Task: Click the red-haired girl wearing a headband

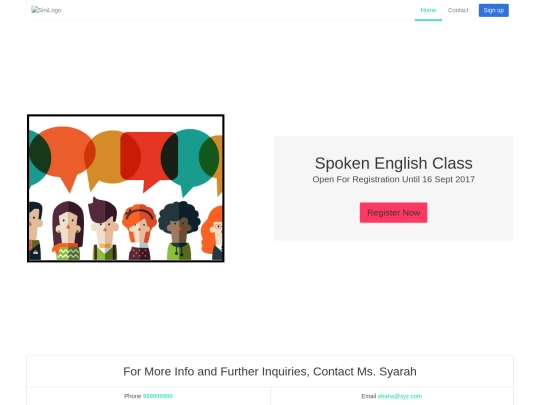Action: tap(139, 231)
